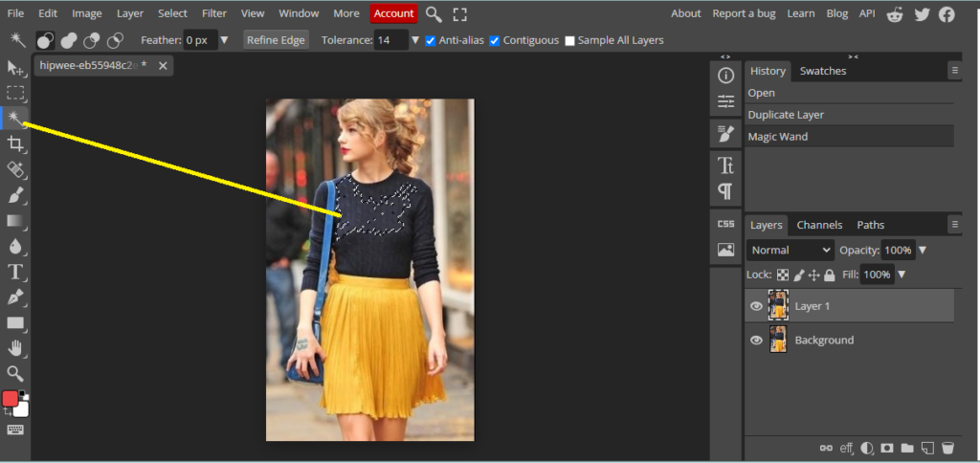The height and width of the screenshot is (463, 980).
Task: Create new folder icon in Layers panel
Action: coord(907,448)
